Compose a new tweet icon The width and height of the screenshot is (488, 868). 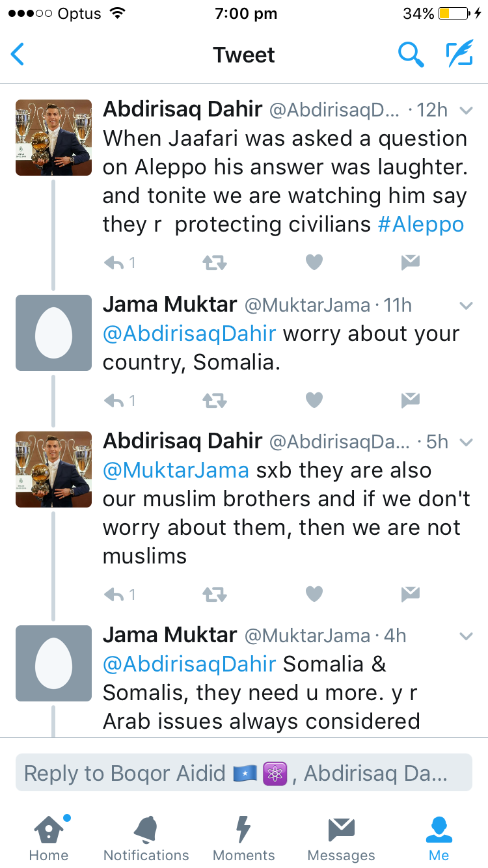click(x=459, y=55)
